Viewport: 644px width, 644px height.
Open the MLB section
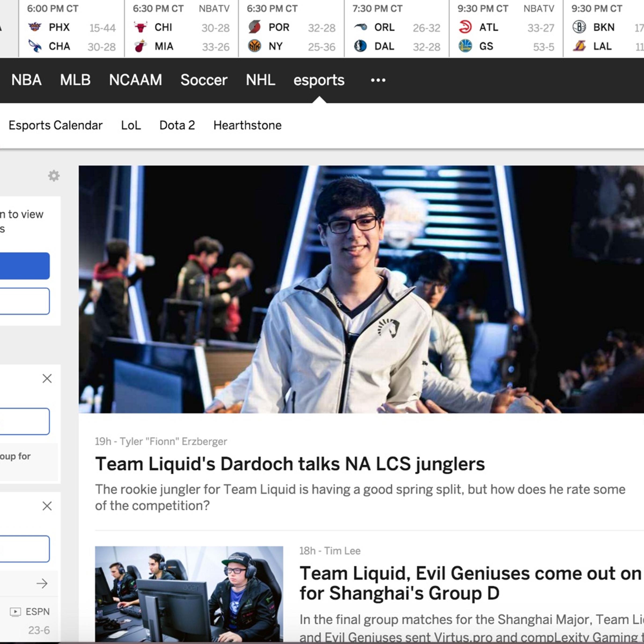(x=75, y=80)
